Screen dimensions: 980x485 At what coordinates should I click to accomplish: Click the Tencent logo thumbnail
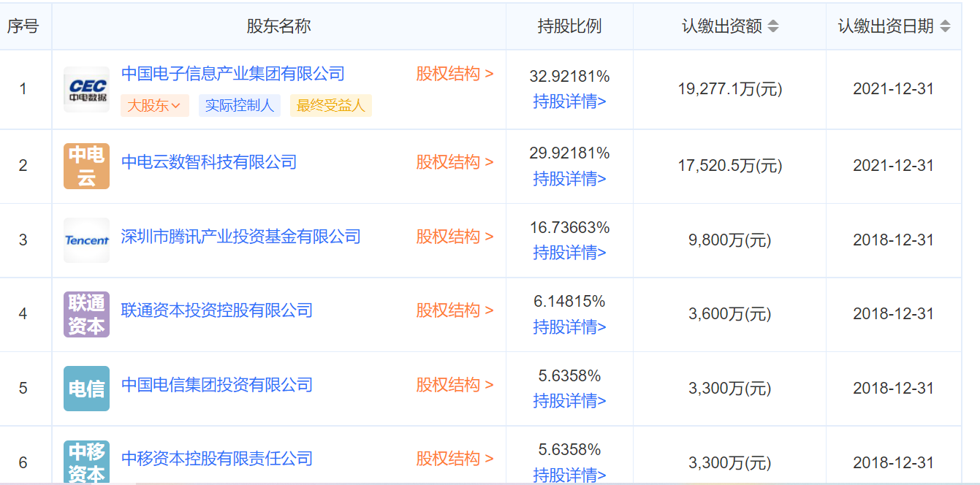pos(86,240)
